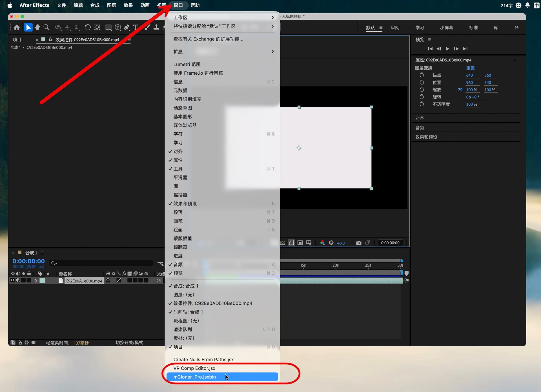
Task: Select the Zoom magnifier tool
Action: pos(46,27)
